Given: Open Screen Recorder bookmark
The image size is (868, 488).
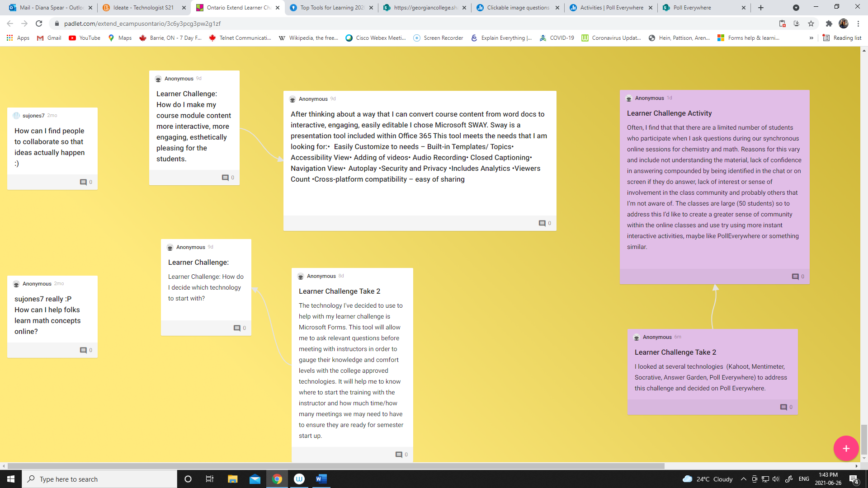Looking at the screenshot, I should (438, 38).
